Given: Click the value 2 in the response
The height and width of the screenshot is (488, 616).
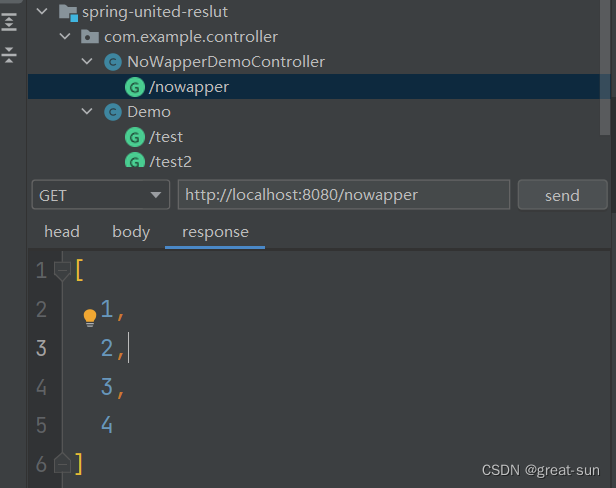Looking at the screenshot, I should (107, 348).
